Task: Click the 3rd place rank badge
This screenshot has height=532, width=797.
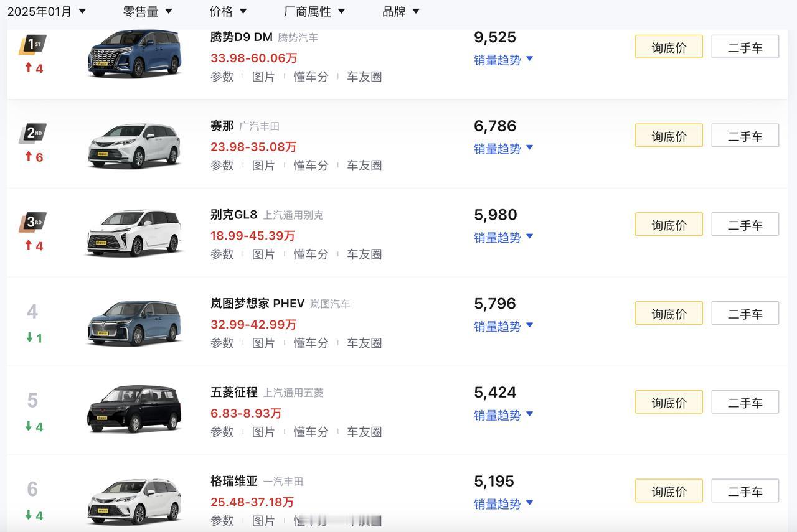Action: tap(32, 222)
